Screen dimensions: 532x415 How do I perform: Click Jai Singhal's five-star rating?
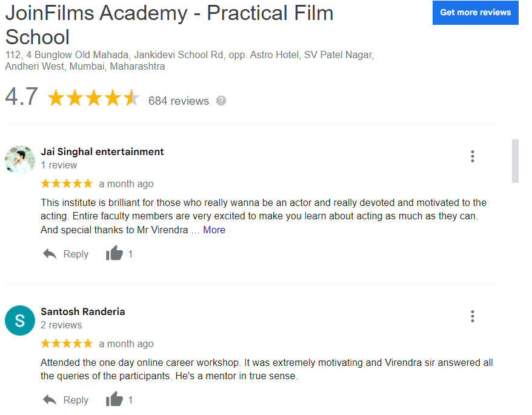pos(66,184)
